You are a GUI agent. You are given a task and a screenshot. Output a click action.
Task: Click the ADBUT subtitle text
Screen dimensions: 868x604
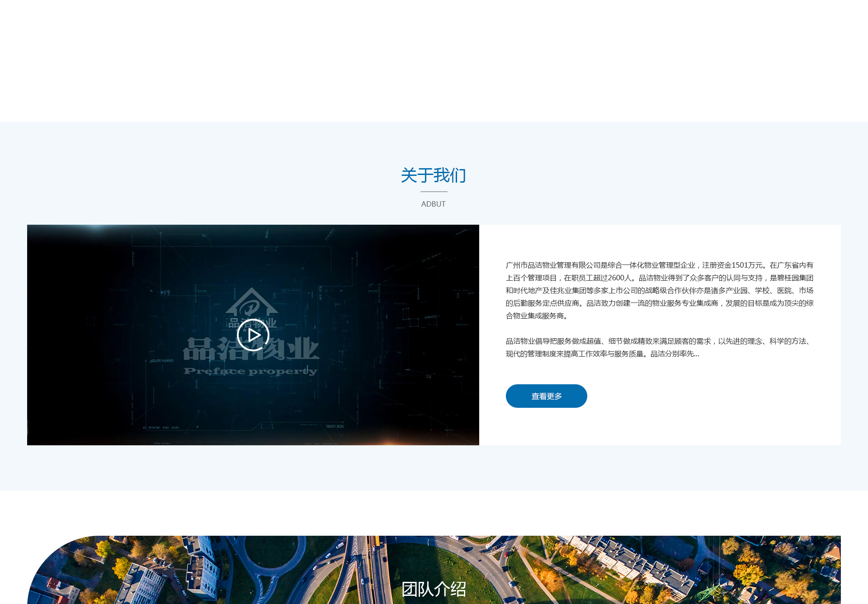[x=433, y=204]
